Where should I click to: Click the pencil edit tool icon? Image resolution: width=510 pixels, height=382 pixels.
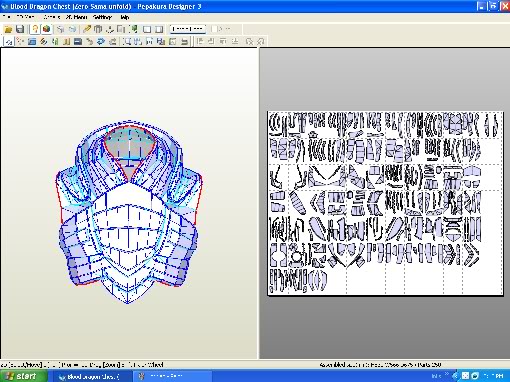click(87, 29)
